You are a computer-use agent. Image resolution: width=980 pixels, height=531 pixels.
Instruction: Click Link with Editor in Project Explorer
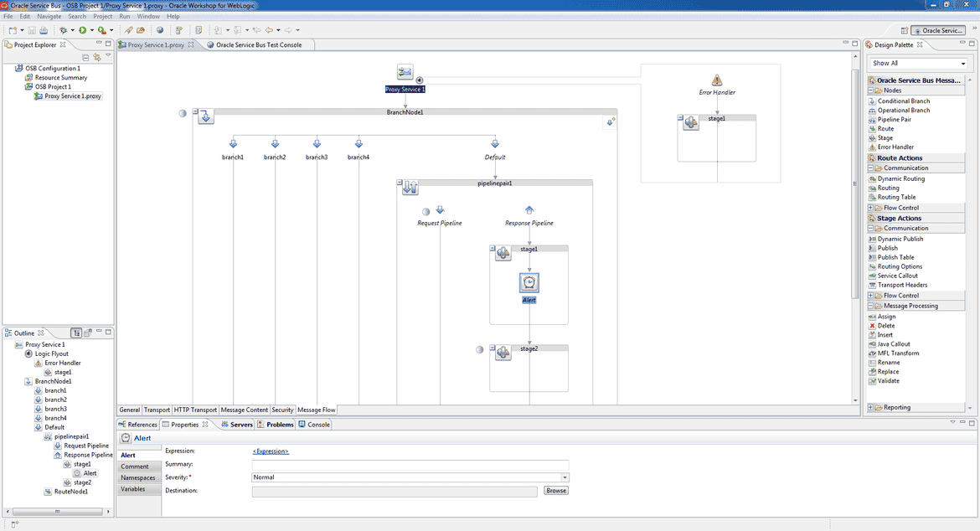97,58
